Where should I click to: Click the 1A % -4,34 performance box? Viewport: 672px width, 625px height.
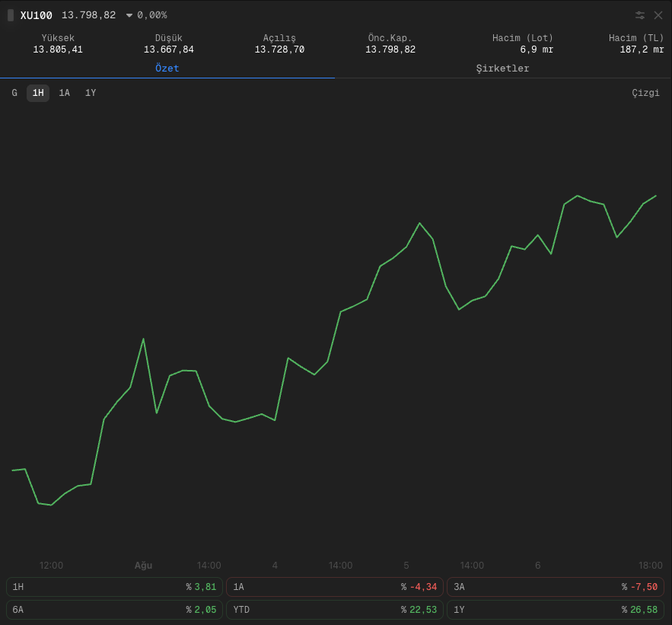coord(335,587)
